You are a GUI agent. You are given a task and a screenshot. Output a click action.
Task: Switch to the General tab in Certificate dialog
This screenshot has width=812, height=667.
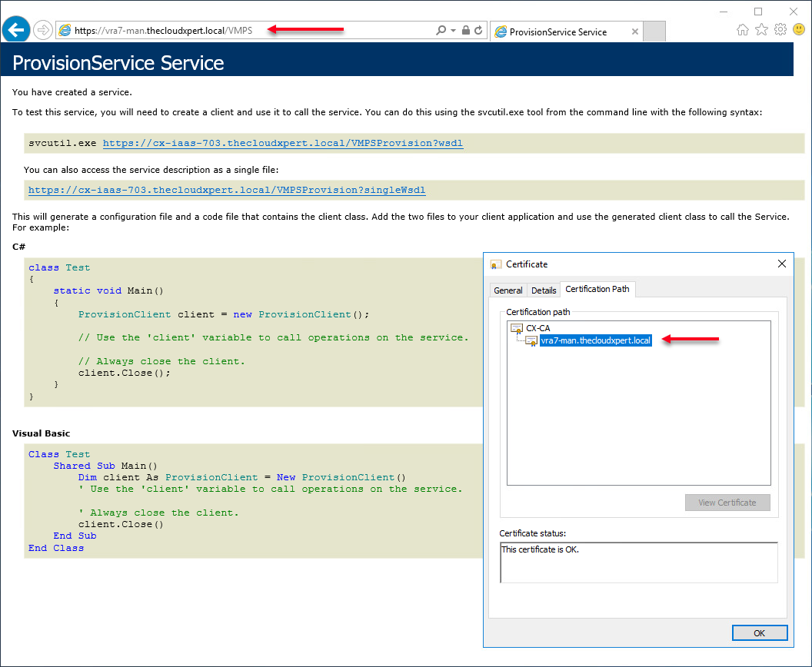(508, 290)
